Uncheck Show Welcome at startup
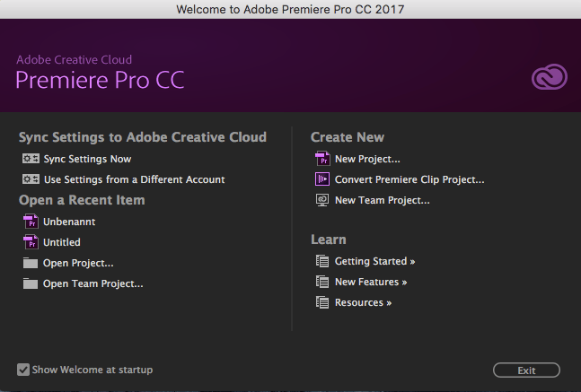 [23, 370]
